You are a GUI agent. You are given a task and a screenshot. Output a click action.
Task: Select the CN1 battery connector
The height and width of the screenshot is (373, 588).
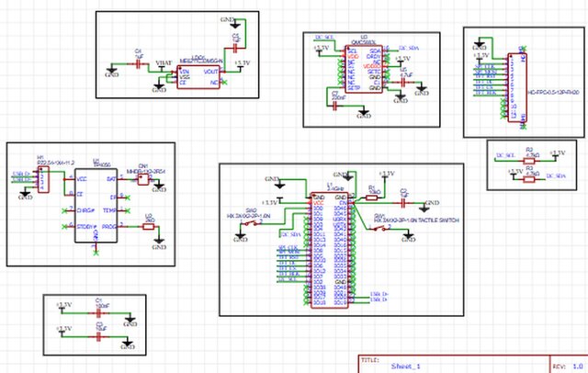143,179
